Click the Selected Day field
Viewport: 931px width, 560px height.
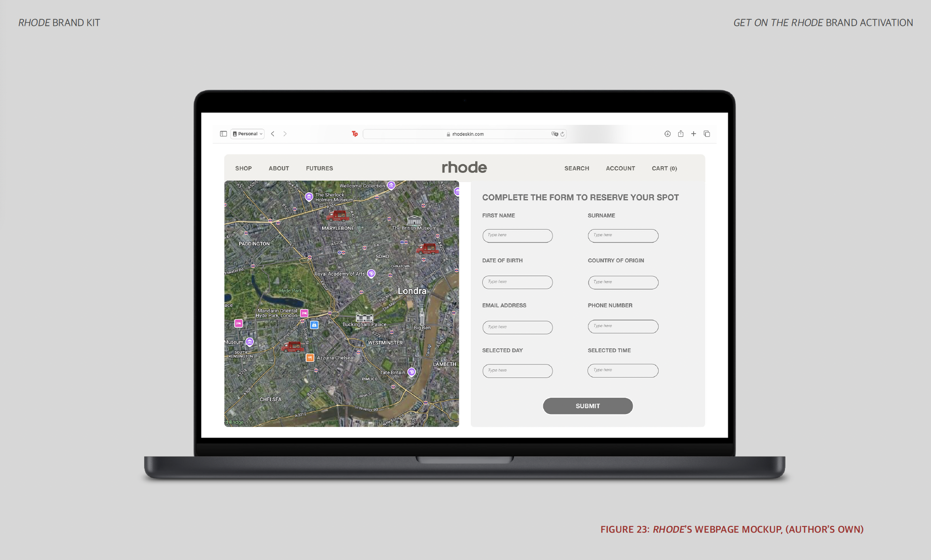click(x=517, y=371)
